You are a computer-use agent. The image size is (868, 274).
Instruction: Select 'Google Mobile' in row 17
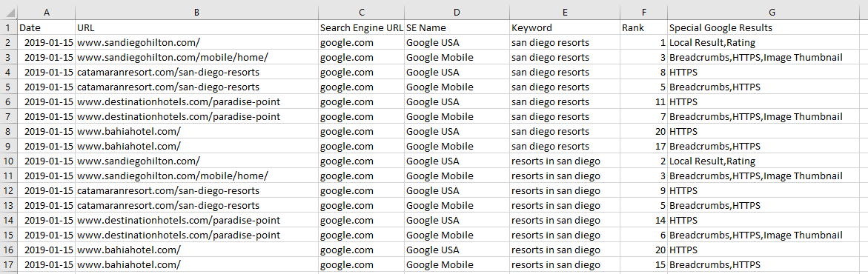pos(457,264)
